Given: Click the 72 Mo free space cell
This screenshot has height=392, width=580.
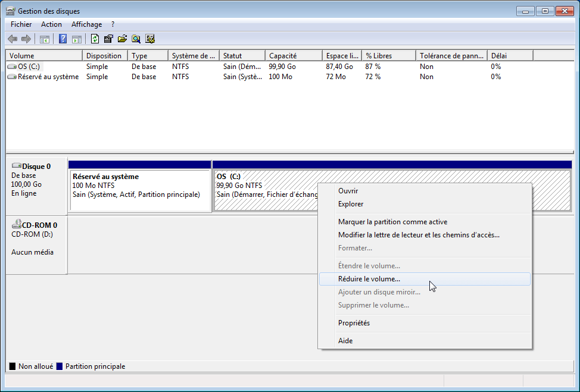Looking at the screenshot, I should (x=336, y=77).
